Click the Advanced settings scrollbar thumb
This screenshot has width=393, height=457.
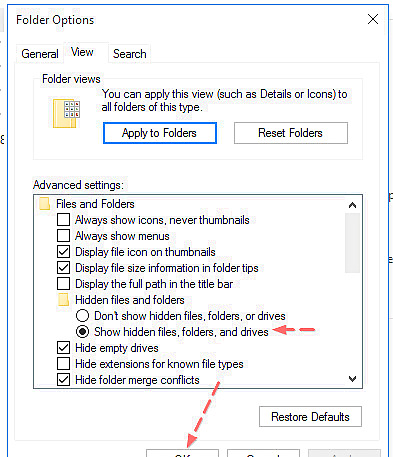(352, 243)
